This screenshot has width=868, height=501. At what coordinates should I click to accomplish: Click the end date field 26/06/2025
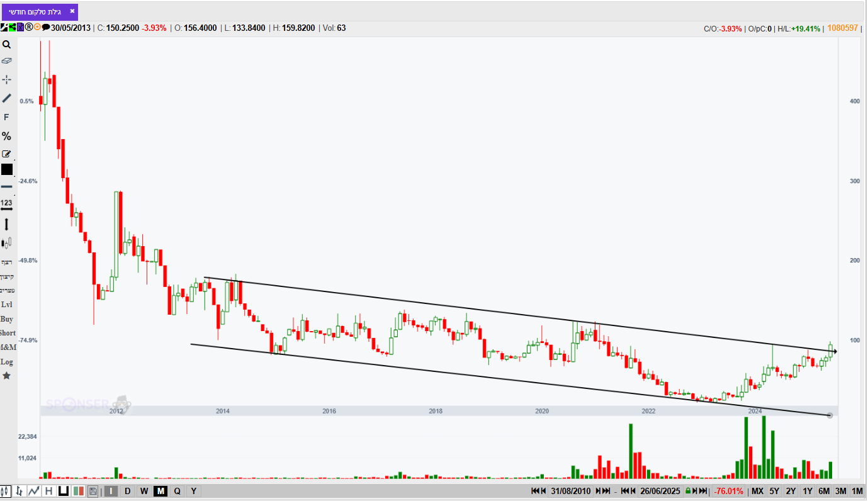[x=661, y=491]
